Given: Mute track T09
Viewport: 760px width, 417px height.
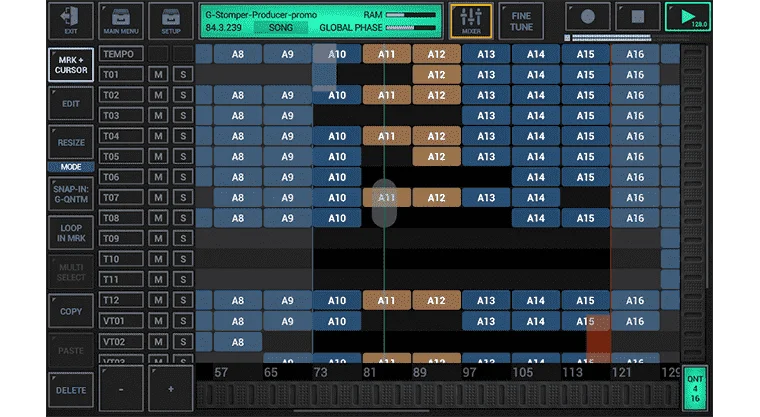Looking at the screenshot, I should (158, 238).
